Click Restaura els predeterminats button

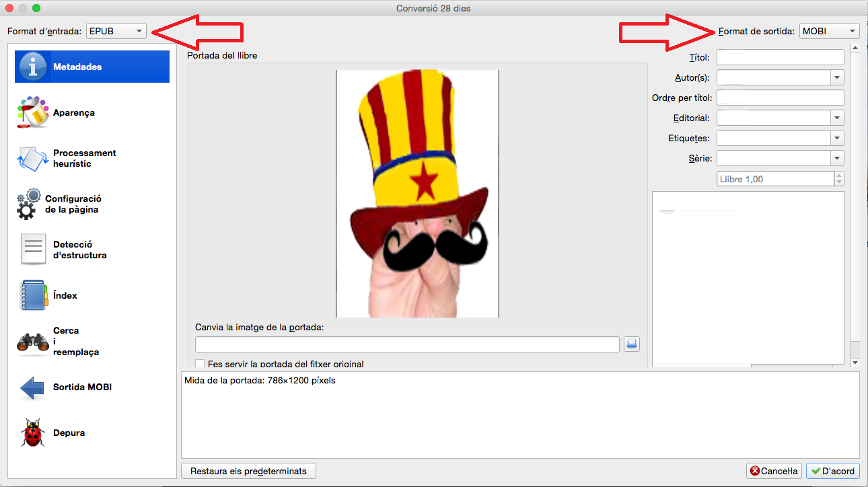pyautogui.click(x=248, y=471)
